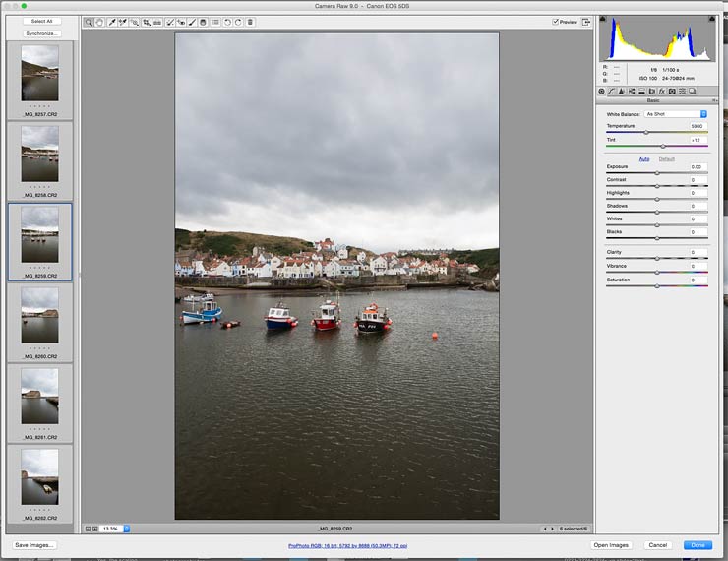Viewport: 728px width, 561px height.
Task: Open the Lens Corrections panel tab
Action: pyautogui.click(x=652, y=92)
